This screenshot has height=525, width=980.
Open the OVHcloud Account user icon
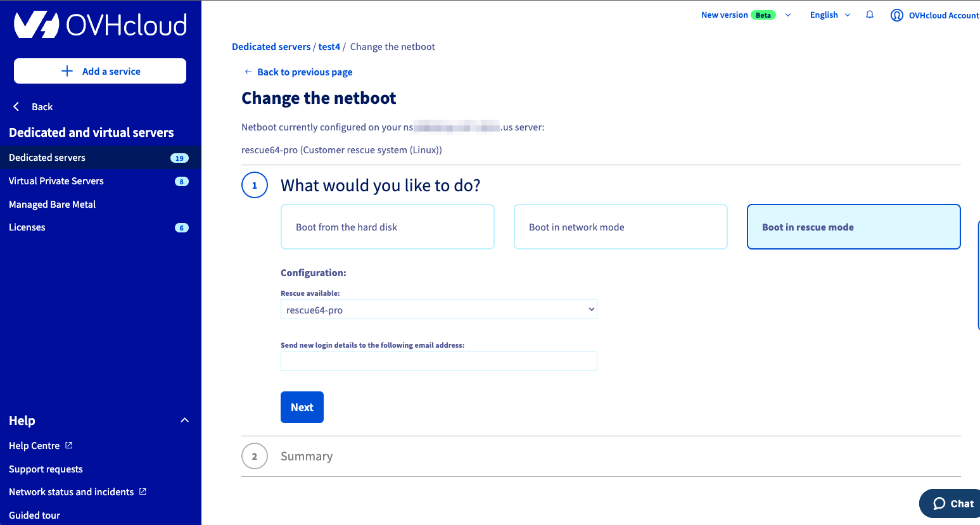897,15
